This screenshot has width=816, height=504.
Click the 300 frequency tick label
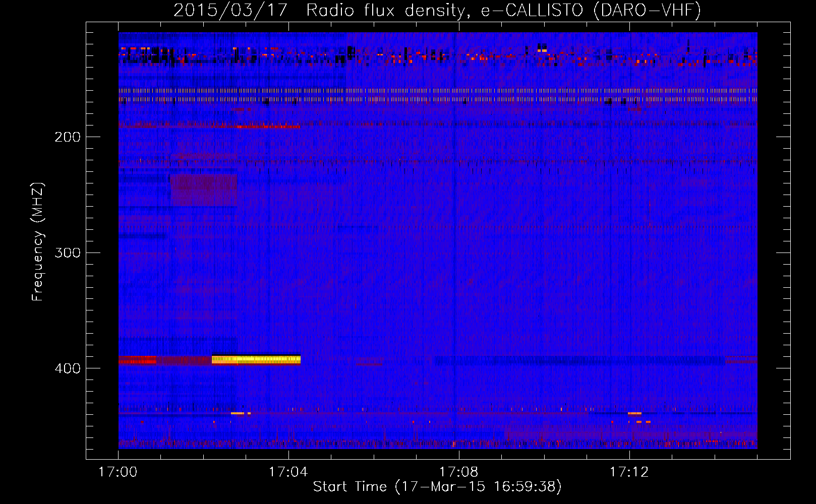click(68, 253)
